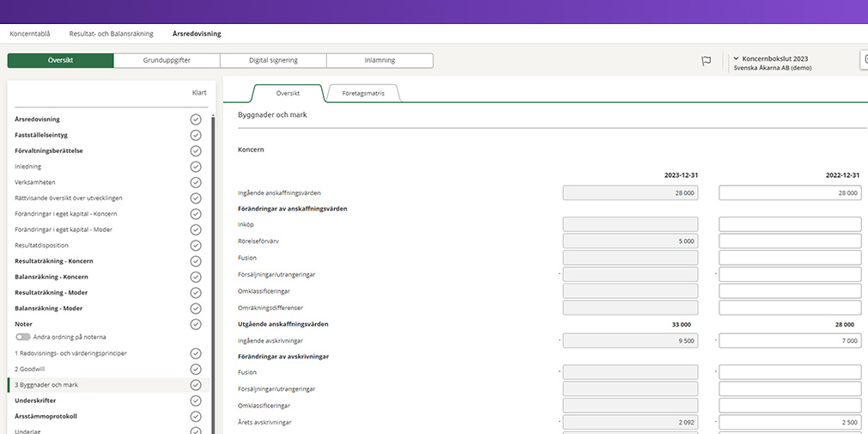Open the Inlämning tab

tap(379, 60)
